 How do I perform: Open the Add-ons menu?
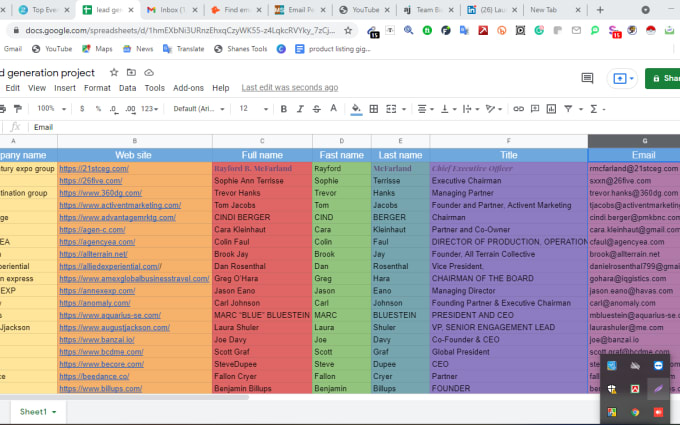click(x=188, y=88)
